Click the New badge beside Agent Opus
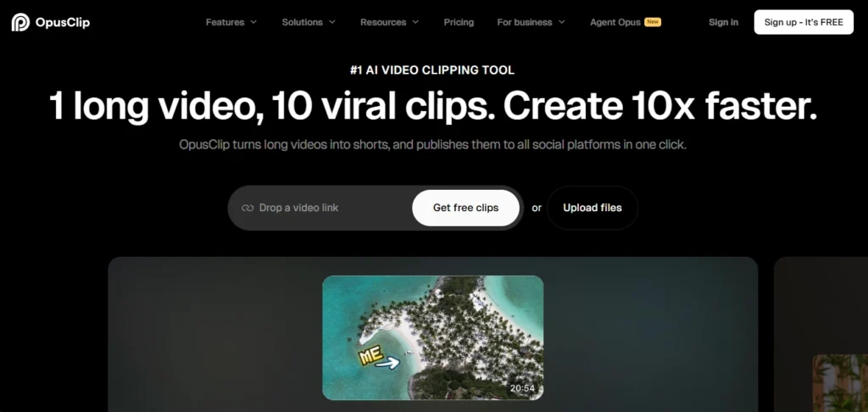Image resolution: width=868 pixels, height=412 pixels. [653, 22]
